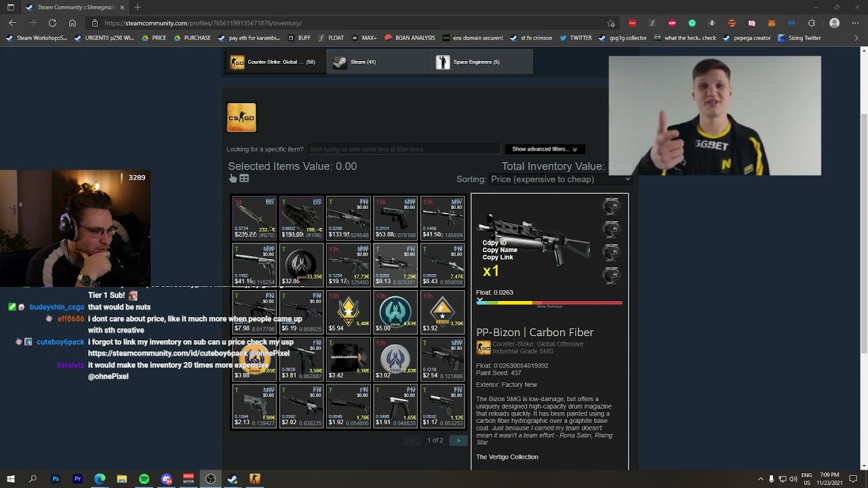Select the $5.94 service medal item
Image resolution: width=868 pixels, height=488 pixels.
click(x=349, y=312)
